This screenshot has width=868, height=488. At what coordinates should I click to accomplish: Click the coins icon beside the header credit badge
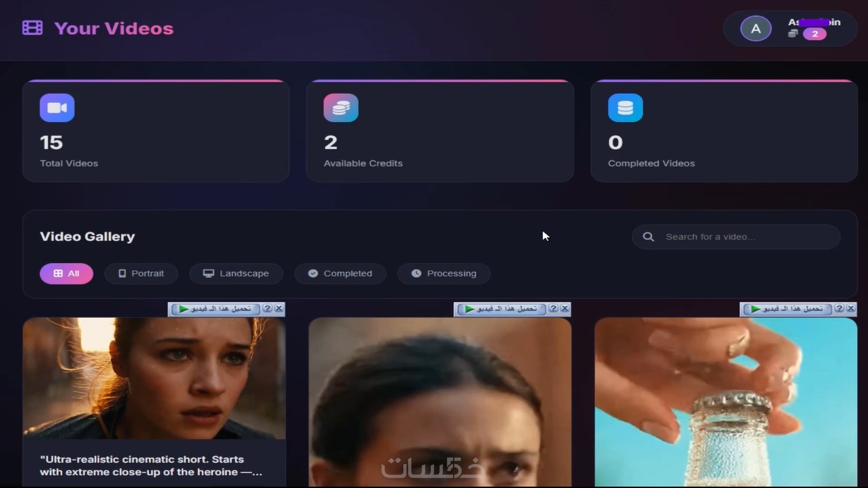(x=793, y=33)
